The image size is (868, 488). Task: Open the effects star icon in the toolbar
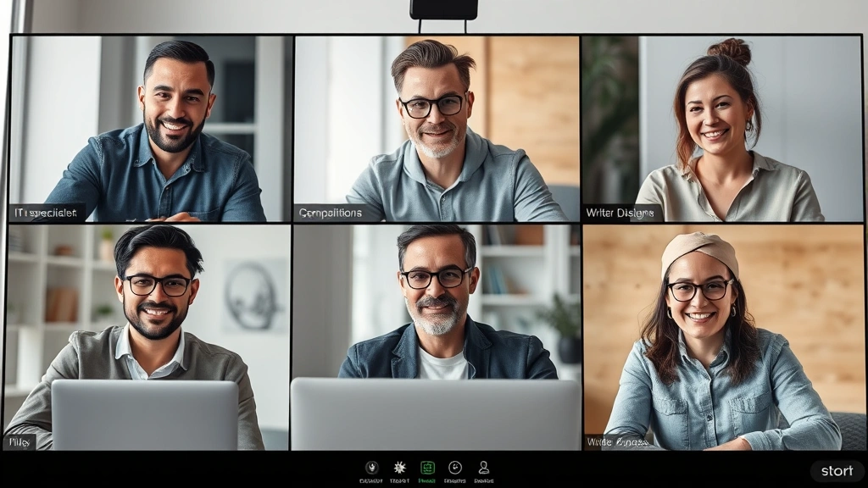[398, 467]
